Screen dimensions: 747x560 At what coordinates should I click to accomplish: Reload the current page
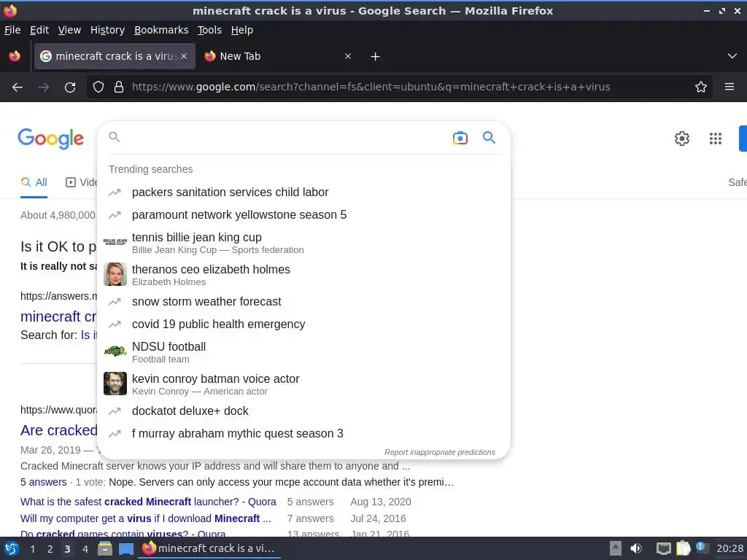coord(70,87)
